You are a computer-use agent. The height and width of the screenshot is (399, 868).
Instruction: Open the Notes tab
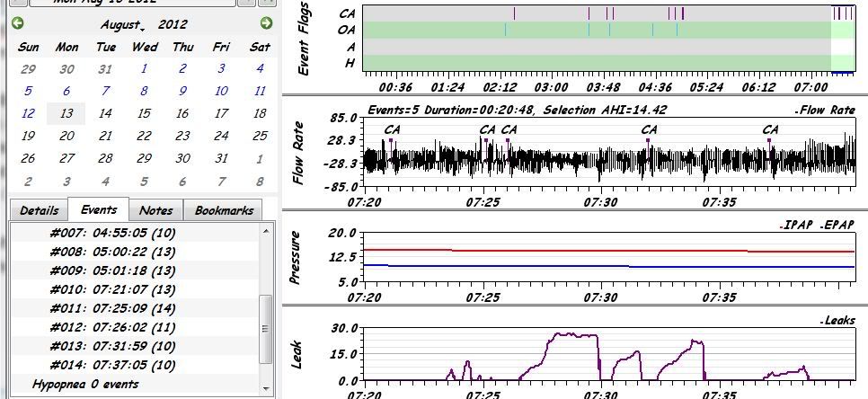tap(155, 210)
